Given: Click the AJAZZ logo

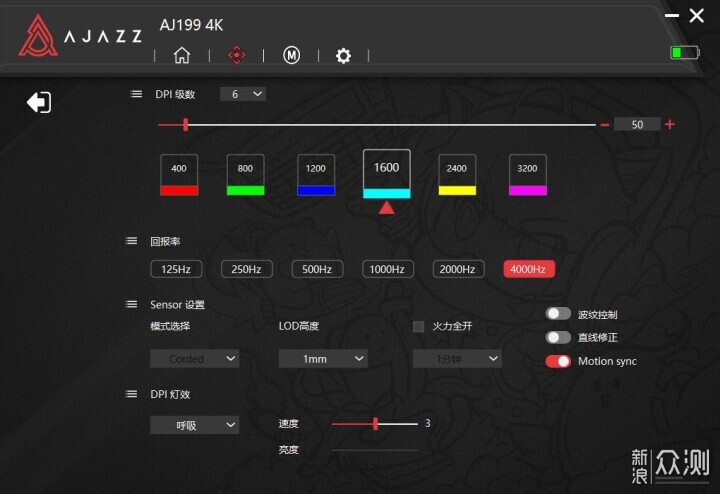Looking at the screenshot, I should click(80, 36).
